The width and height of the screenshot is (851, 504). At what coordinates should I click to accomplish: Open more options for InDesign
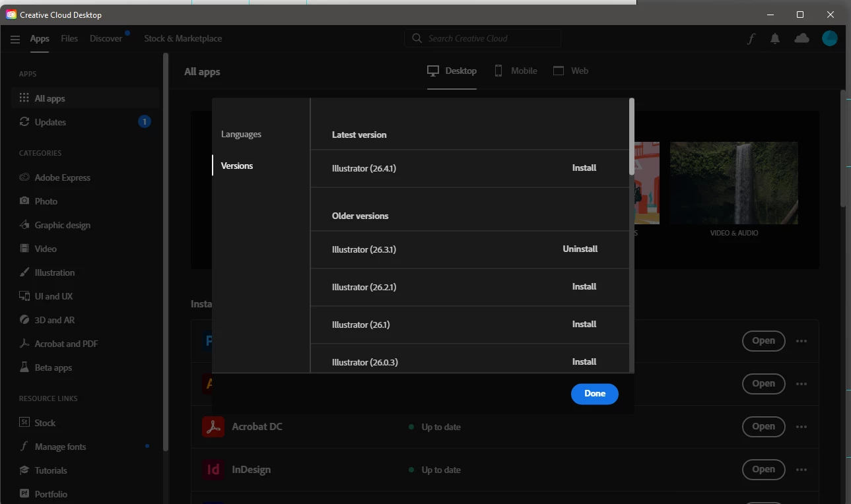pyautogui.click(x=801, y=470)
